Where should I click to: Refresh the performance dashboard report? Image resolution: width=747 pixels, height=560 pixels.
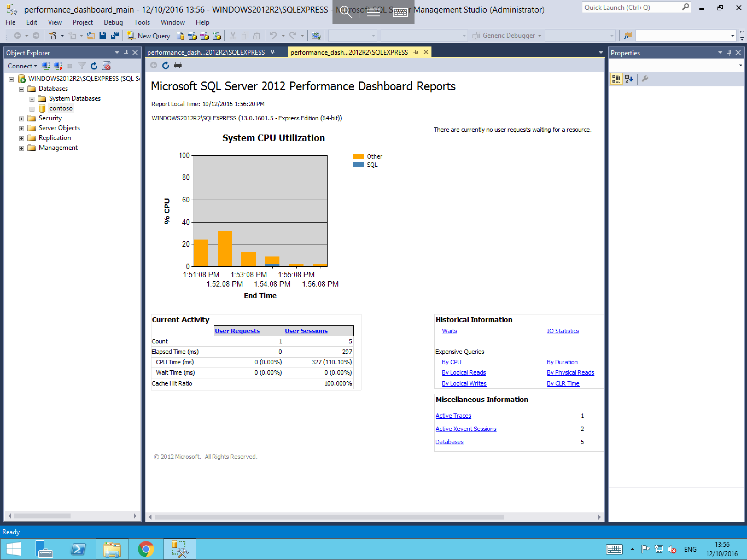click(165, 65)
